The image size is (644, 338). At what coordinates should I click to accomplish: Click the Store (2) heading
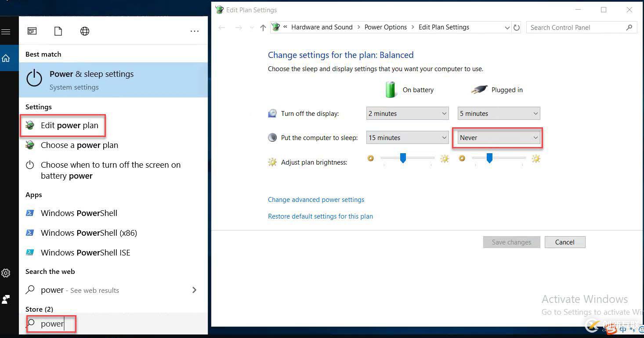39,309
